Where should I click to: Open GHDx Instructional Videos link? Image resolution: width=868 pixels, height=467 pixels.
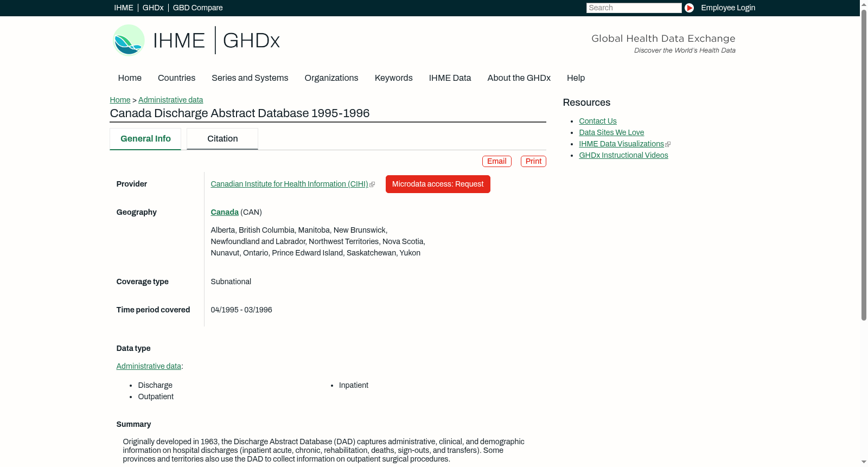[623, 156]
